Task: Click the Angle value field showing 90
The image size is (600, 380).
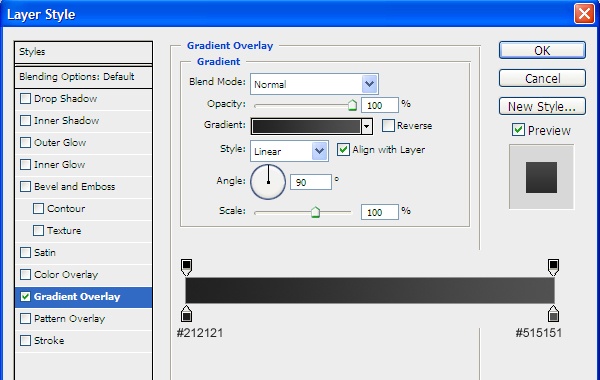Action: click(311, 182)
